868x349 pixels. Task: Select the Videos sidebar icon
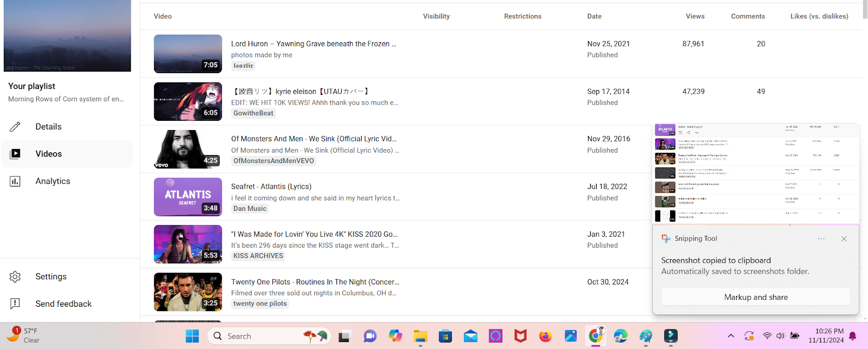tap(15, 154)
